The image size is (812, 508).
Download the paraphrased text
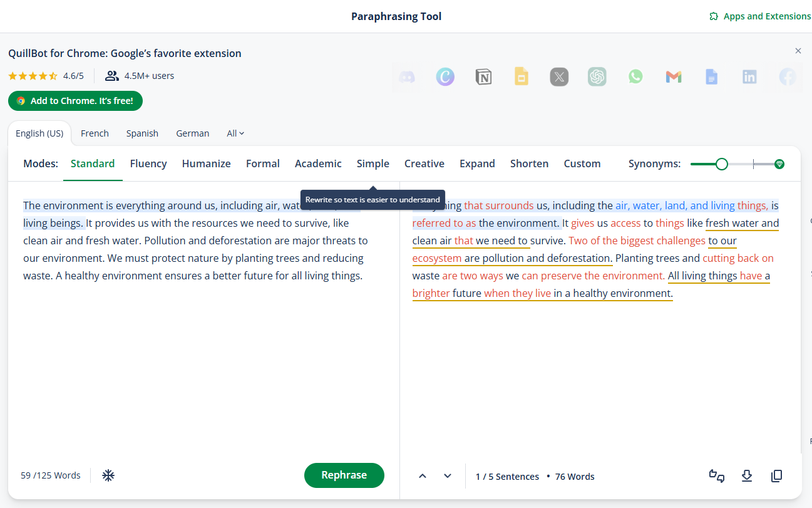747,476
